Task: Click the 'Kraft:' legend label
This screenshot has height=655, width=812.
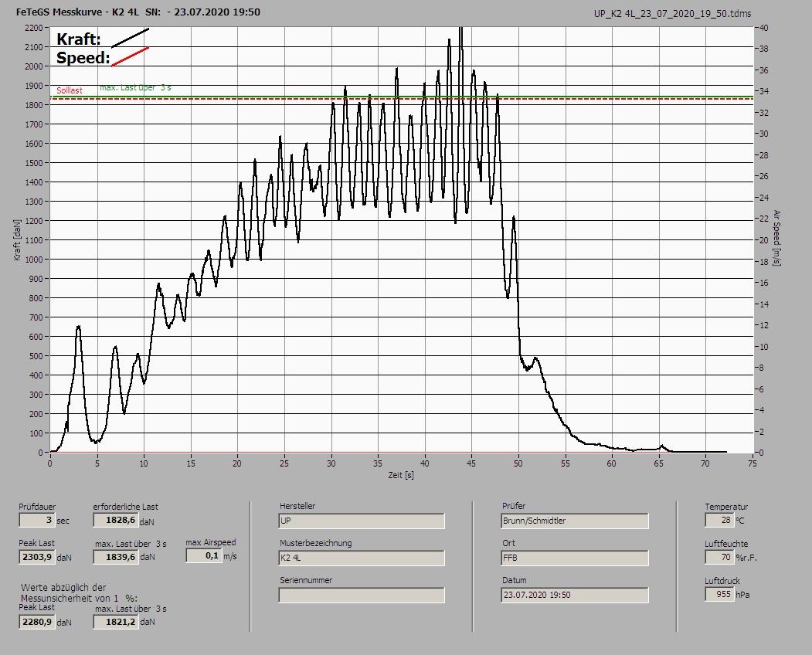Action: click(x=78, y=39)
